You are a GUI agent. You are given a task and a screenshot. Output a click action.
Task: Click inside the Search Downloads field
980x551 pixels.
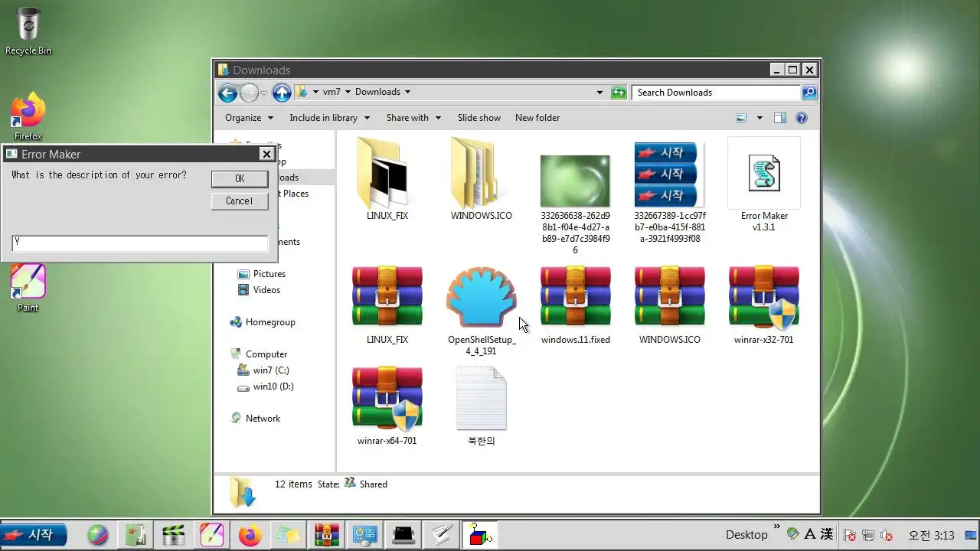[717, 93]
